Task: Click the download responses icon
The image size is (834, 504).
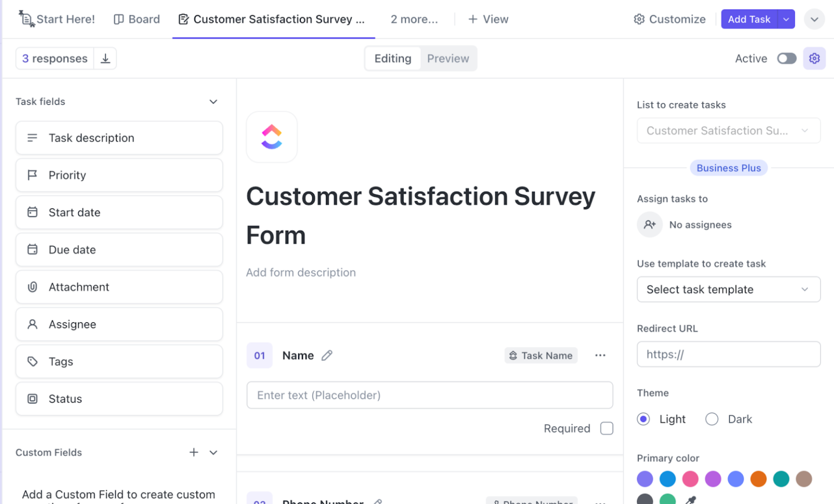Action: (105, 58)
